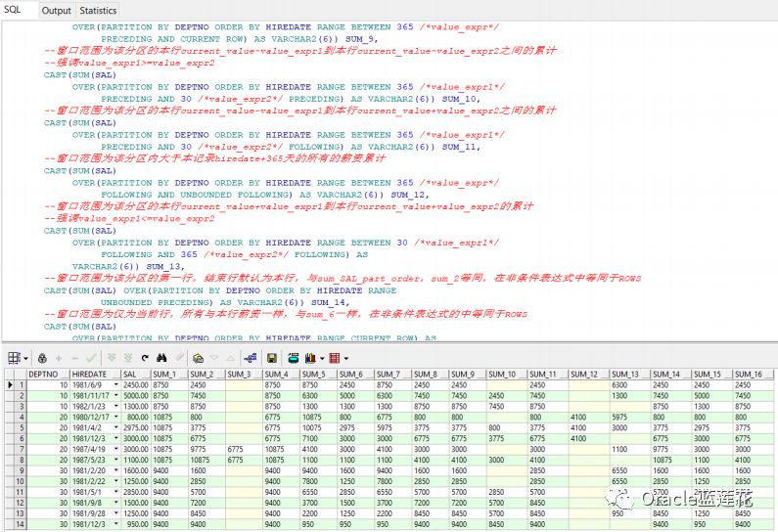This screenshot has width=778, height=532.
Task: Click the HIREDATE column header
Action: (x=96, y=375)
